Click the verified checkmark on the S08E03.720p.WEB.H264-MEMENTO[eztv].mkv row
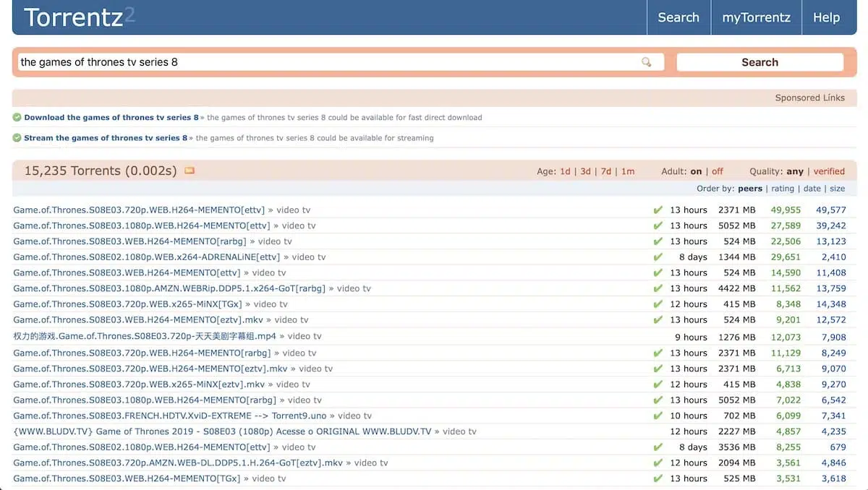 coord(658,369)
